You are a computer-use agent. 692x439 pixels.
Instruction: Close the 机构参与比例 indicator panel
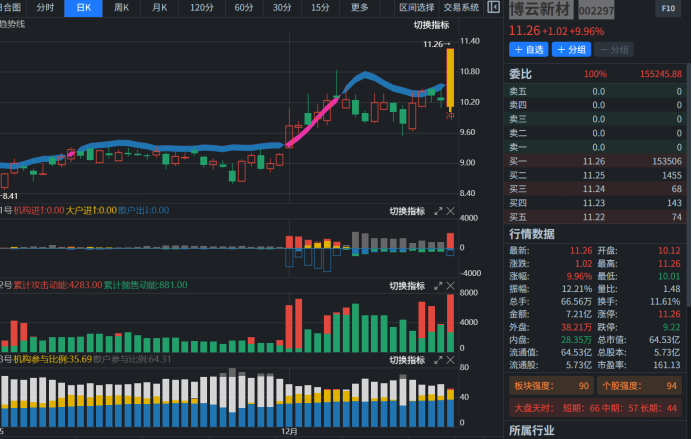click(450, 359)
